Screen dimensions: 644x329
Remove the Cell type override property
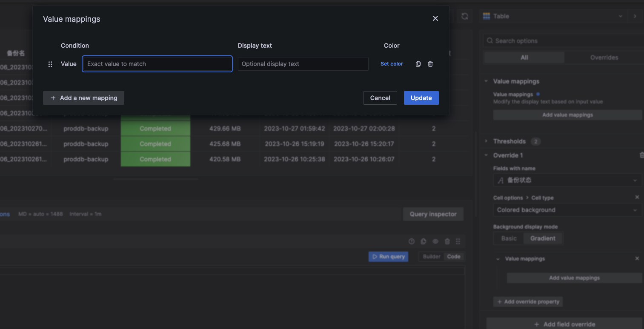tap(637, 197)
